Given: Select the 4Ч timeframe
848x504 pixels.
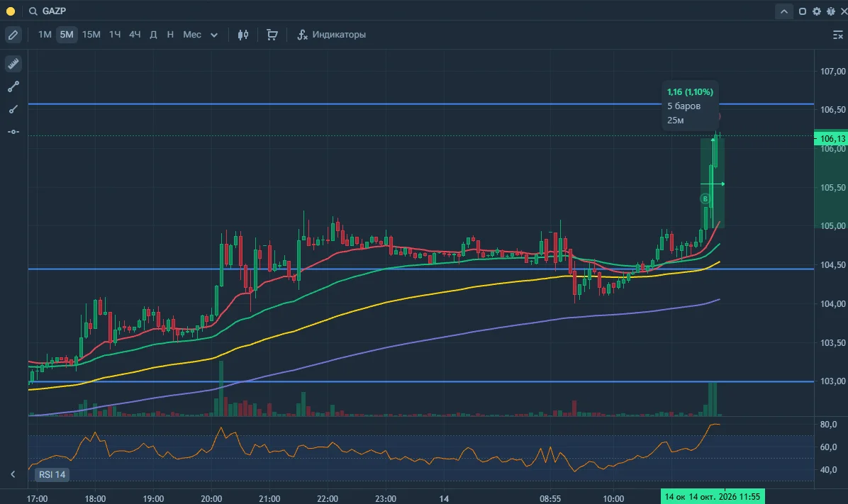Looking at the screenshot, I should [x=135, y=35].
